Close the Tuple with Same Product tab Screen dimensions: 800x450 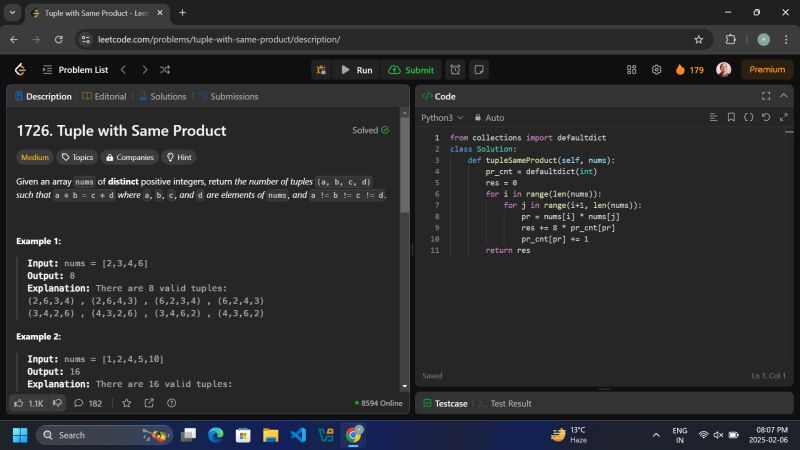point(160,13)
